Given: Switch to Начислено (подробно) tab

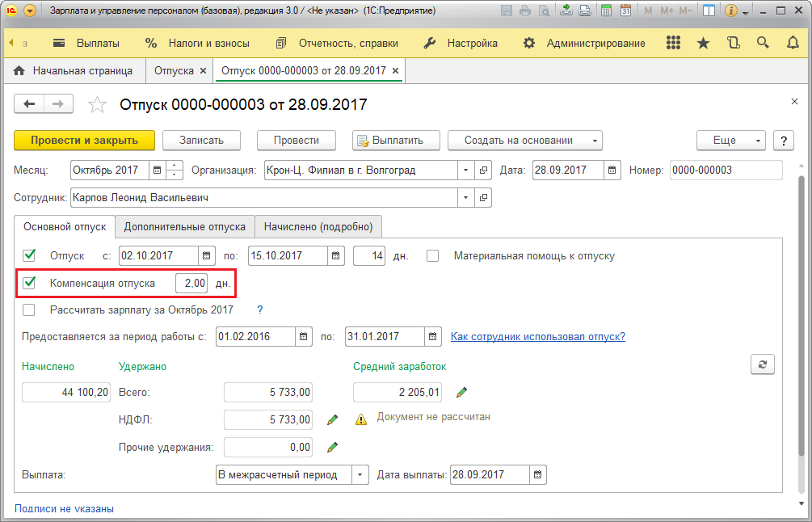Looking at the screenshot, I should tap(318, 227).
